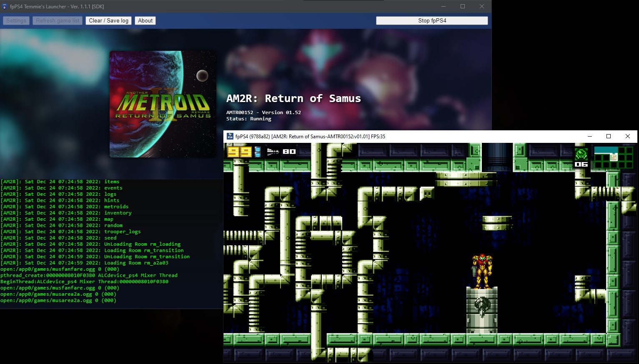The image size is (639, 364).
Task: Click log line ending in "map"
Action: click(x=57, y=219)
